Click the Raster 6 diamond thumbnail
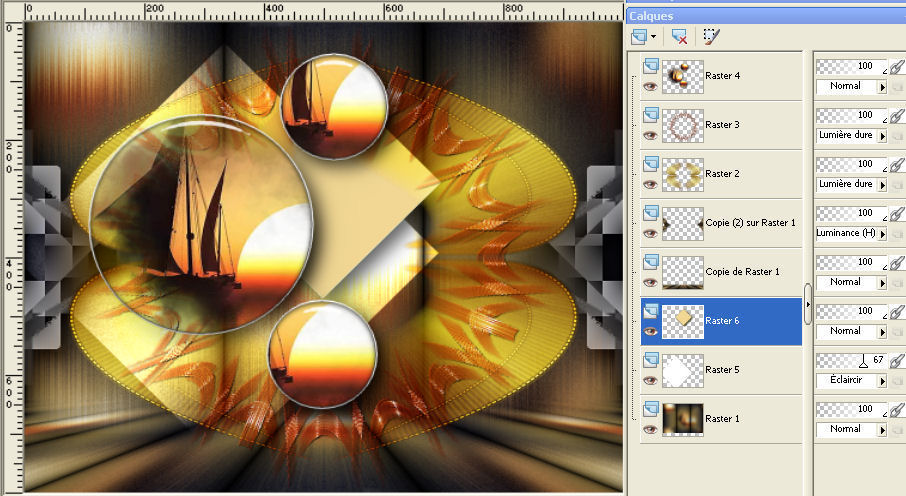This screenshot has width=906, height=496. pyautogui.click(x=682, y=322)
